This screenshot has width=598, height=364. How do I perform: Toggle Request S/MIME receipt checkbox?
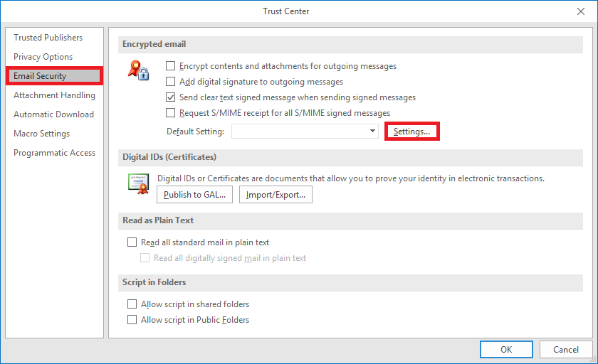click(x=171, y=113)
